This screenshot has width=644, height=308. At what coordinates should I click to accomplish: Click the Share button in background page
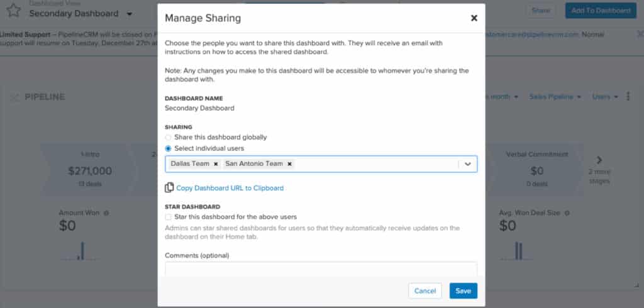(540, 11)
